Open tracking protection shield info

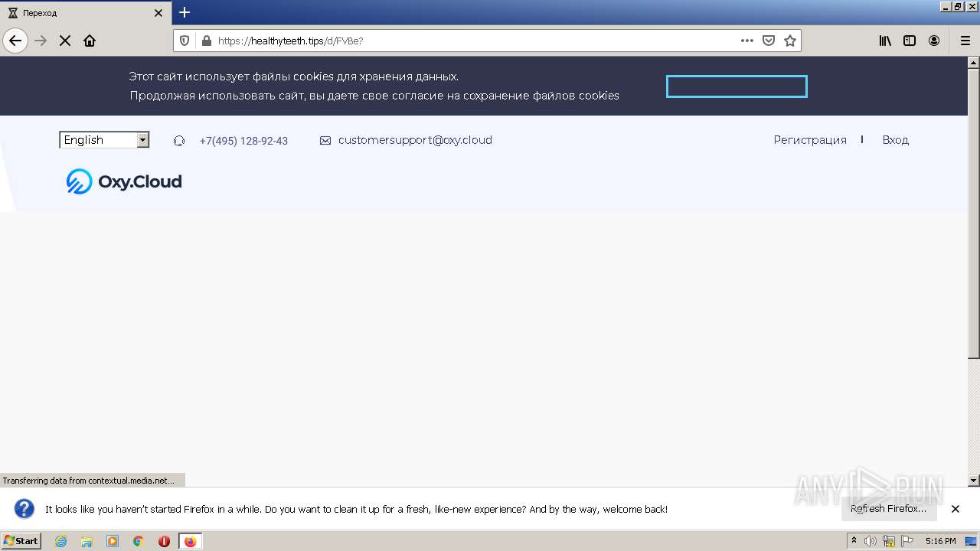(185, 41)
